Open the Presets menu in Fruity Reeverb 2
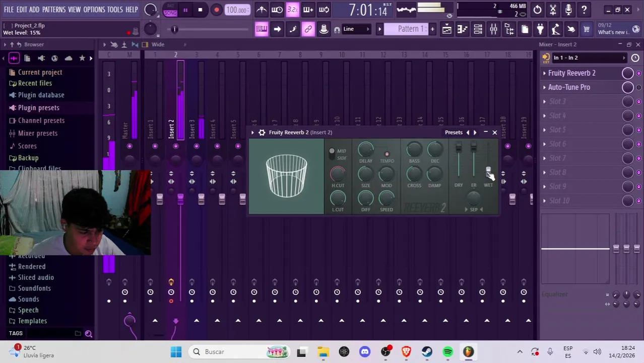644x363 pixels. point(454,133)
